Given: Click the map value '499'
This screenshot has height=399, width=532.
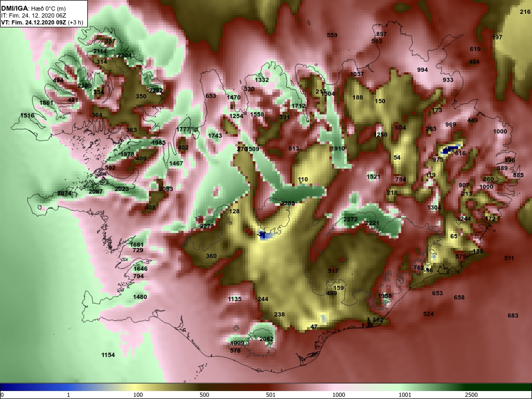Looking at the screenshot, I should point(331,293).
